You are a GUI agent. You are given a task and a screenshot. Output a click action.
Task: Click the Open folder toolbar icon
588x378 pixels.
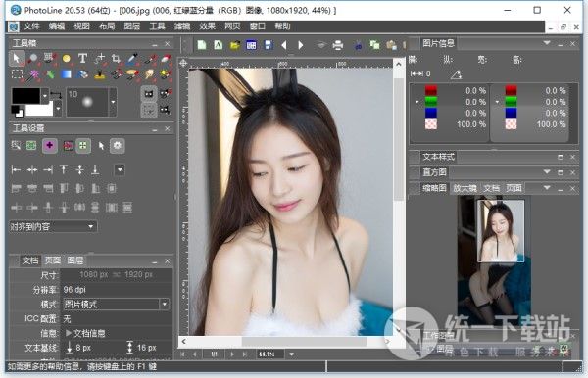[x=235, y=45]
